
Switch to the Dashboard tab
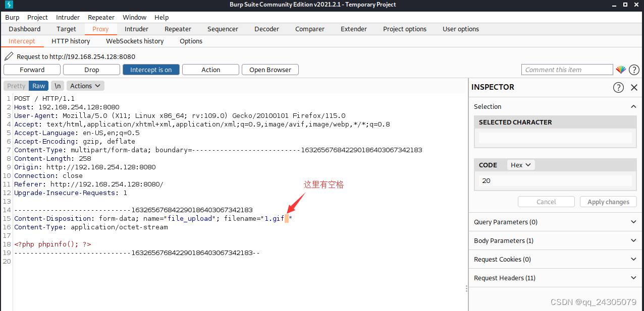click(24, 29)
